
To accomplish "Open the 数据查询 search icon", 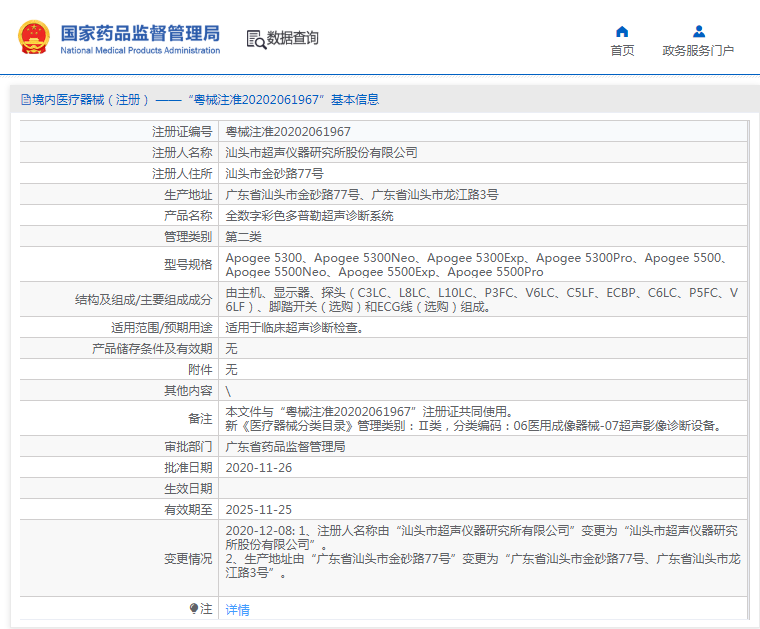I will point(256,39).
